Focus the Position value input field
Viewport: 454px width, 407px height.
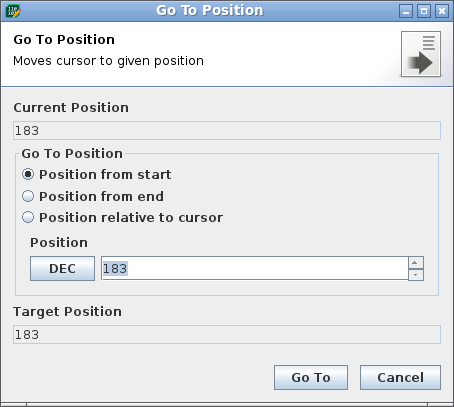pos(255,268)
